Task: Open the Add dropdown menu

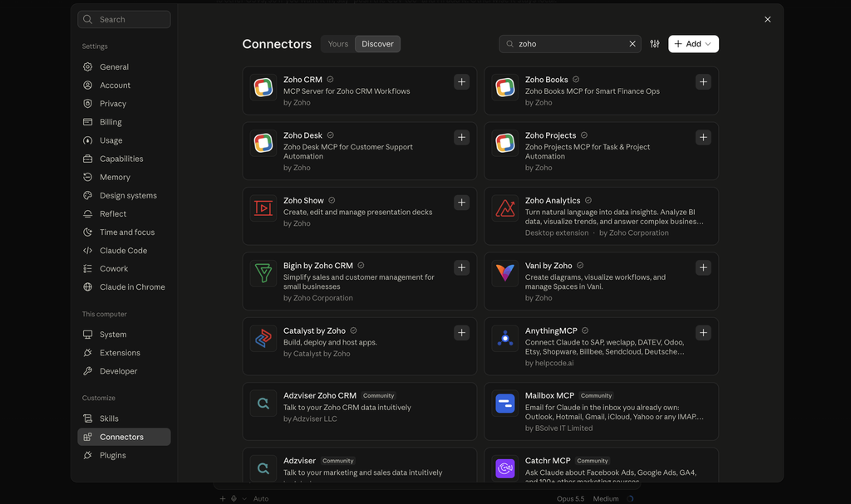Action: click(x=693, y=44)
